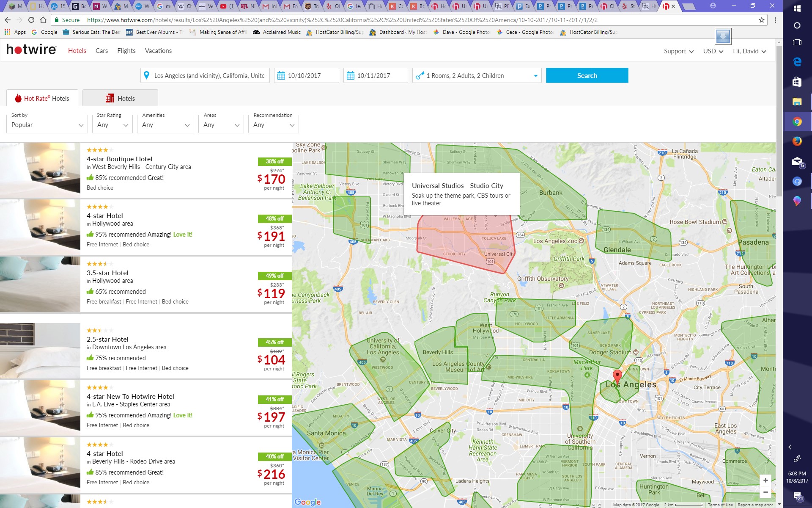Click the guest/room selector input field
812x508 pixels.
(x=475, y=75)
